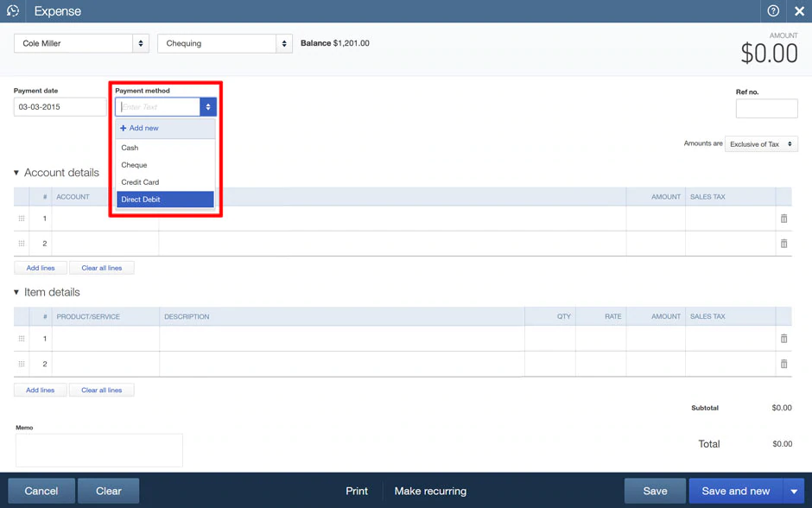Select Credit Card payment method
812x508 pixels.
tap(165, 182)
